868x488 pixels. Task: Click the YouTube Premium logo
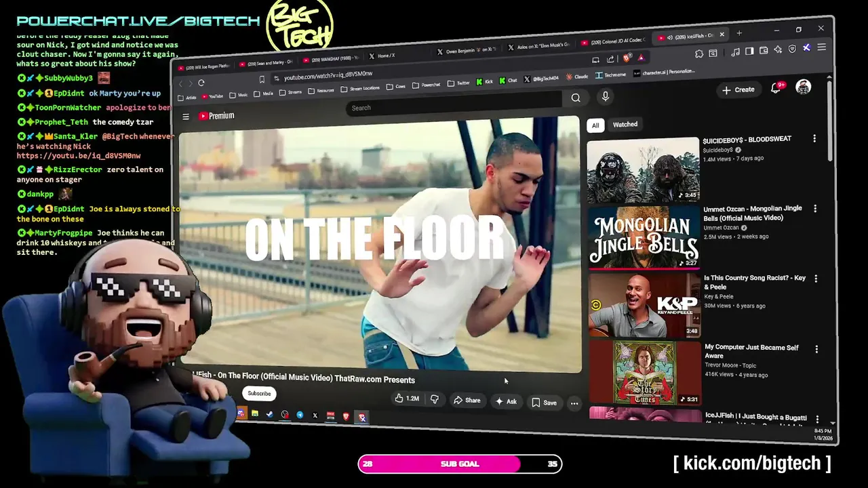[216, 116]
